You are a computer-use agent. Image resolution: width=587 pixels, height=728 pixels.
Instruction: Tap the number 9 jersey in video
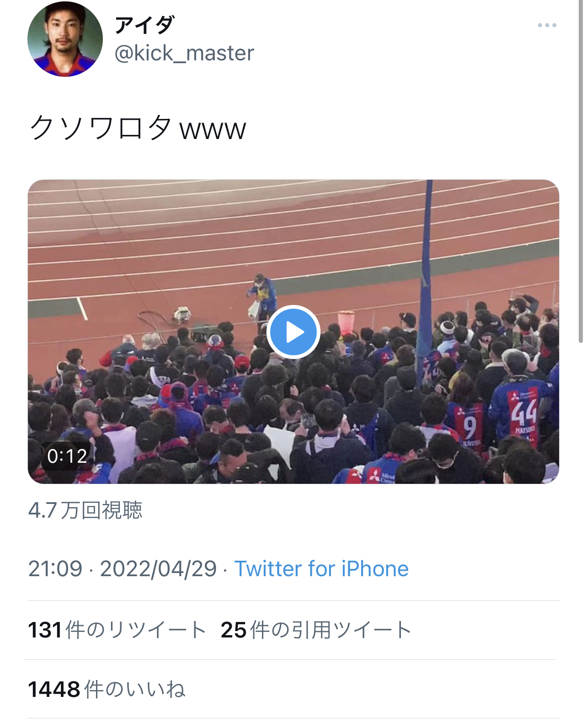point(468,425)
